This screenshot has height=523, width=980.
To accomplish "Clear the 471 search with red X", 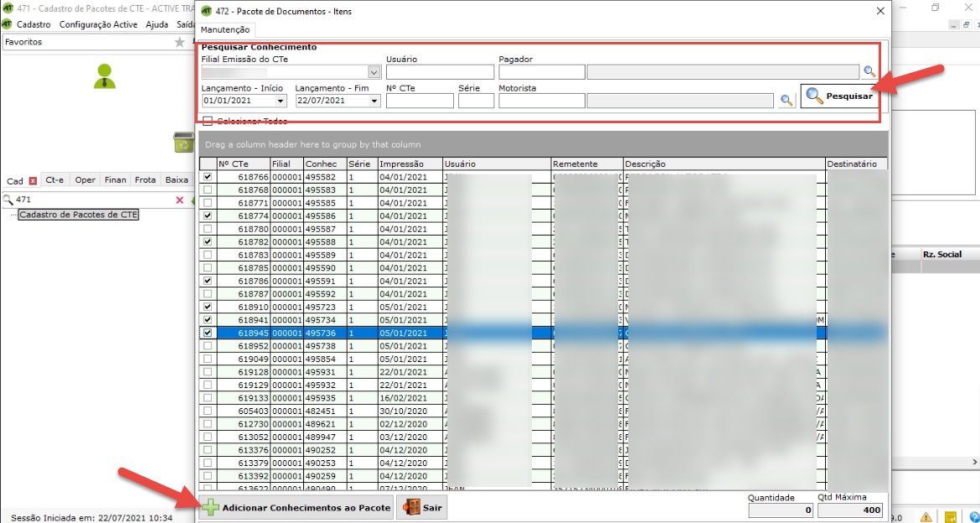I will (x=179, y=200).
